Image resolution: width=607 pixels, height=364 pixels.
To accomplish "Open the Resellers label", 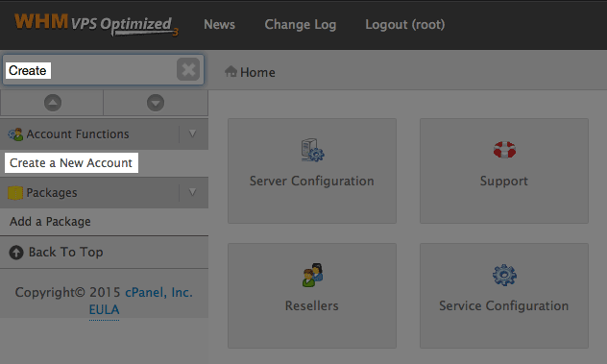I will (x=311, y=305).
